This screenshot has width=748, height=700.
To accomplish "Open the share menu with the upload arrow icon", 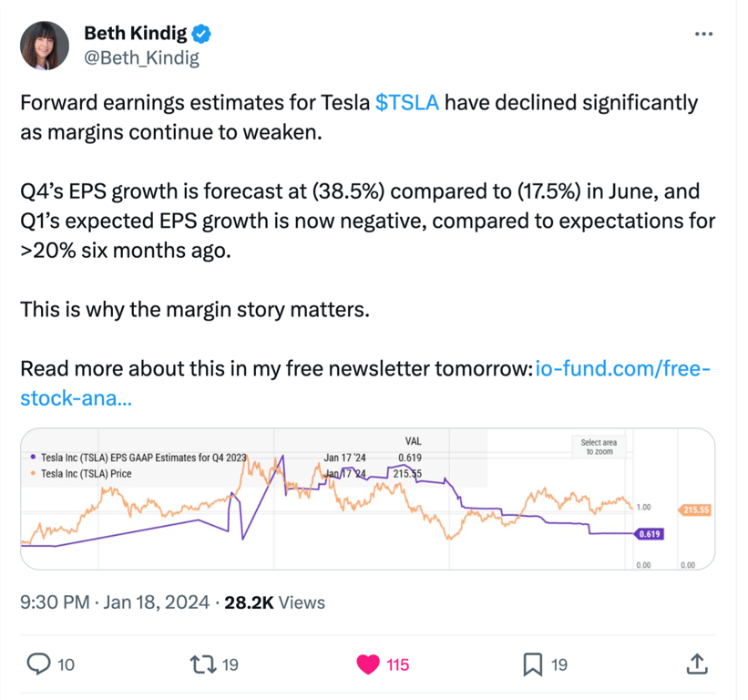I will [x=697, y=664].
